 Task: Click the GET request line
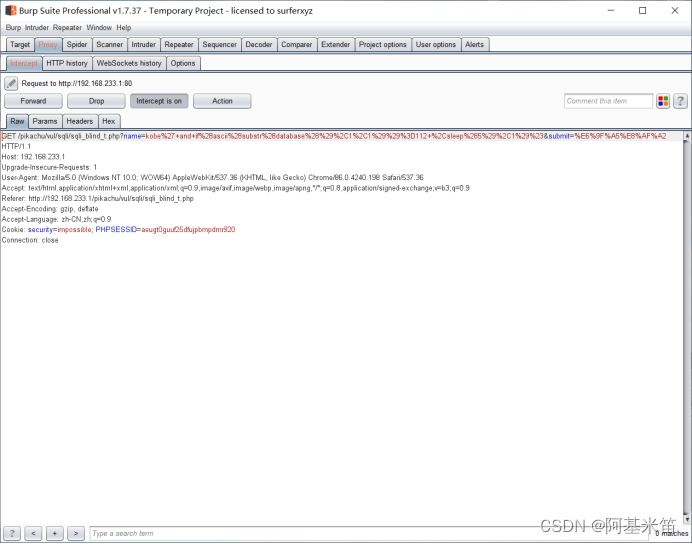tap(334, 136)
